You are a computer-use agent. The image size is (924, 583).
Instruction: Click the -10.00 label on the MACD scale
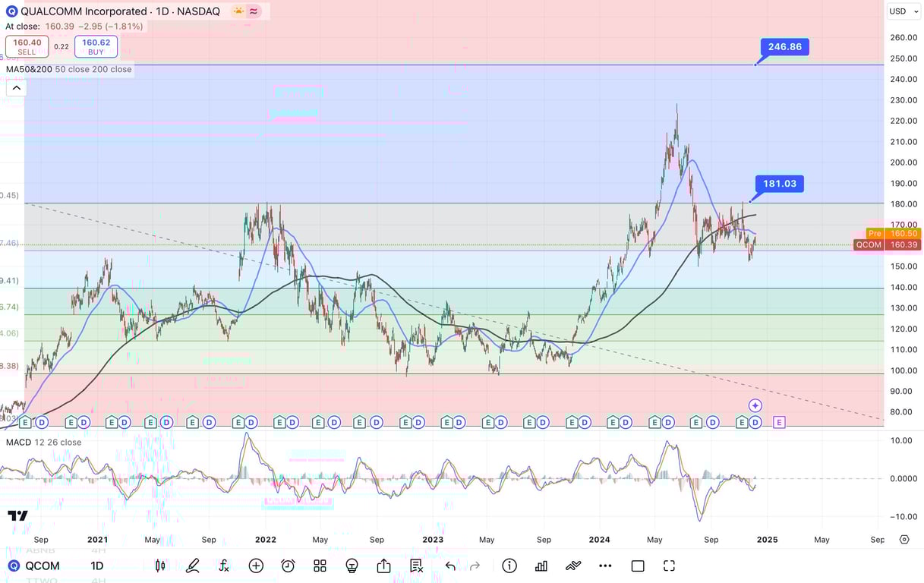pos(904,517)
